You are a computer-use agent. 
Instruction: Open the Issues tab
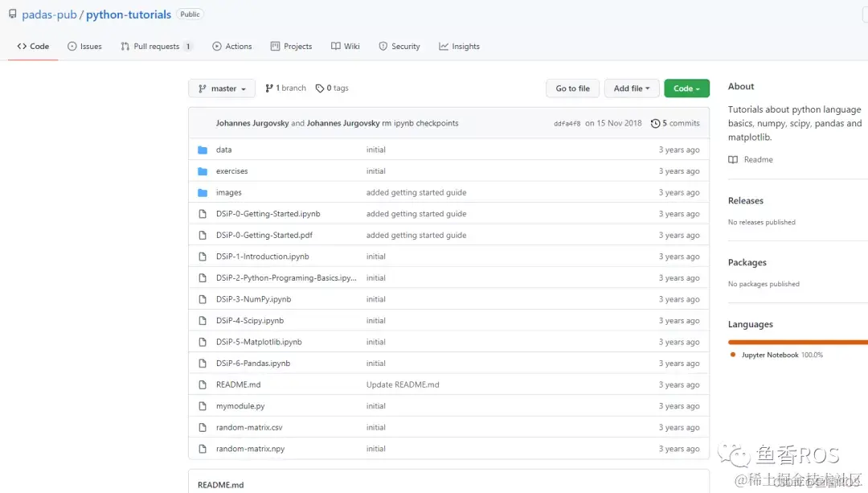click(x=84, y=47)
